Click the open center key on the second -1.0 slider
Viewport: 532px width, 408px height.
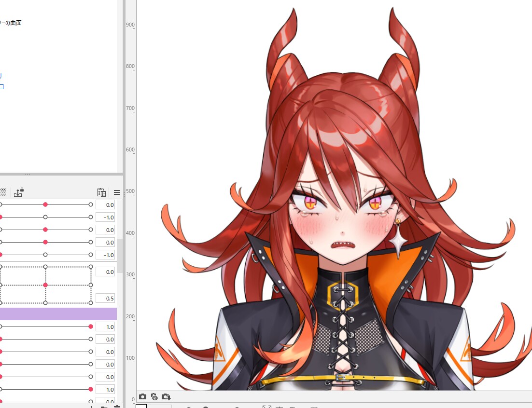click(45, 255)
